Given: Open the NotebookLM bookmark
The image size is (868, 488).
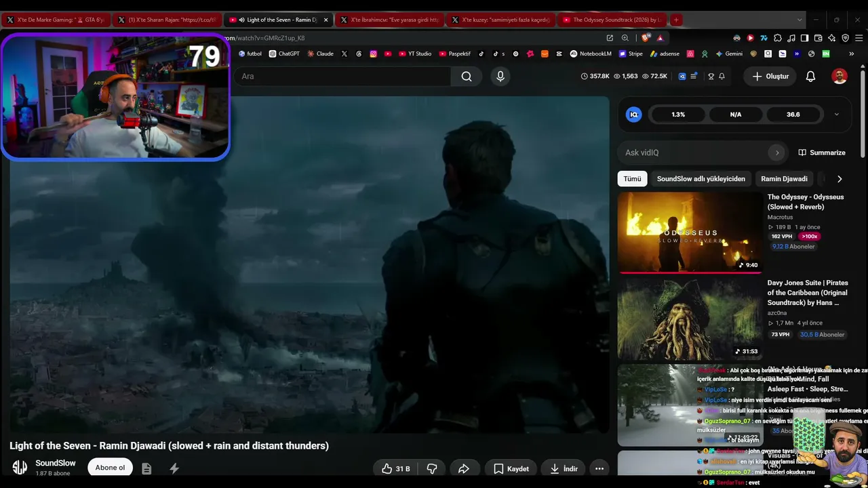Looking at the screenshot, I should (x=591, y=54).
